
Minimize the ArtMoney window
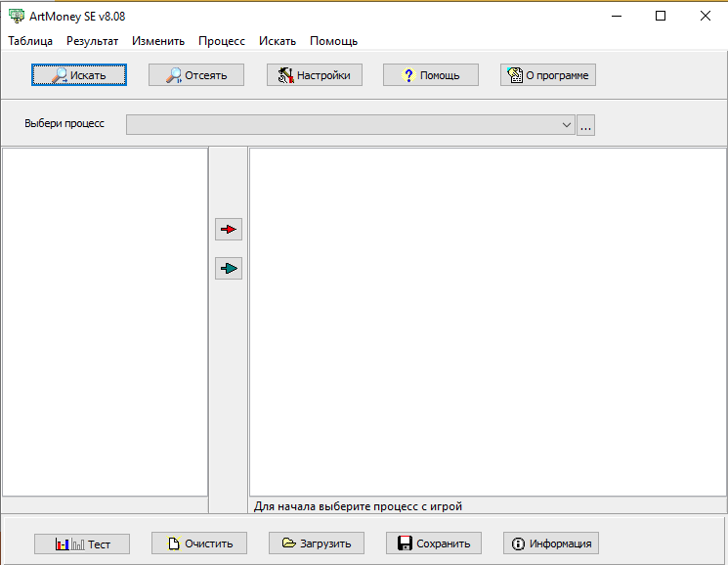click(x=617, y=16)
